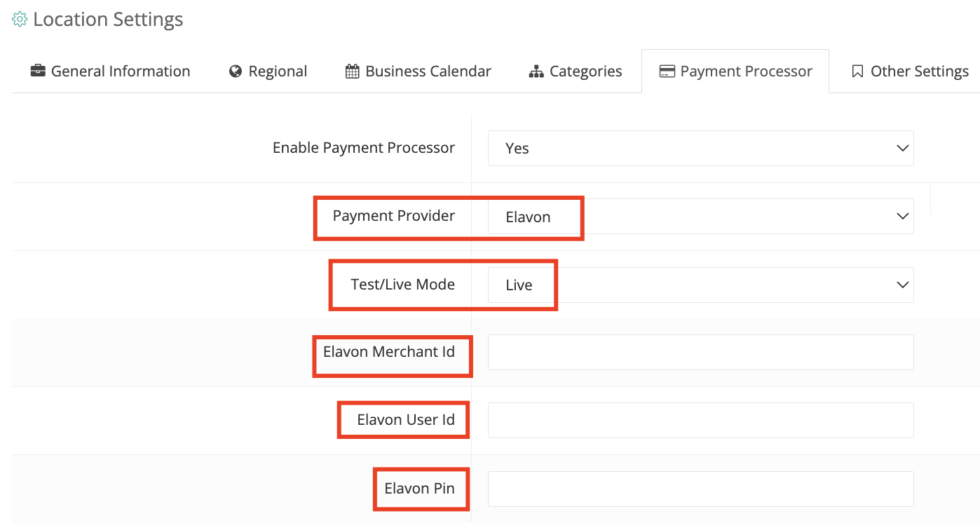Screen dimensions: 980x523
Task: Select the Elavon Pin input box
Action: click(x=701, y=489)
